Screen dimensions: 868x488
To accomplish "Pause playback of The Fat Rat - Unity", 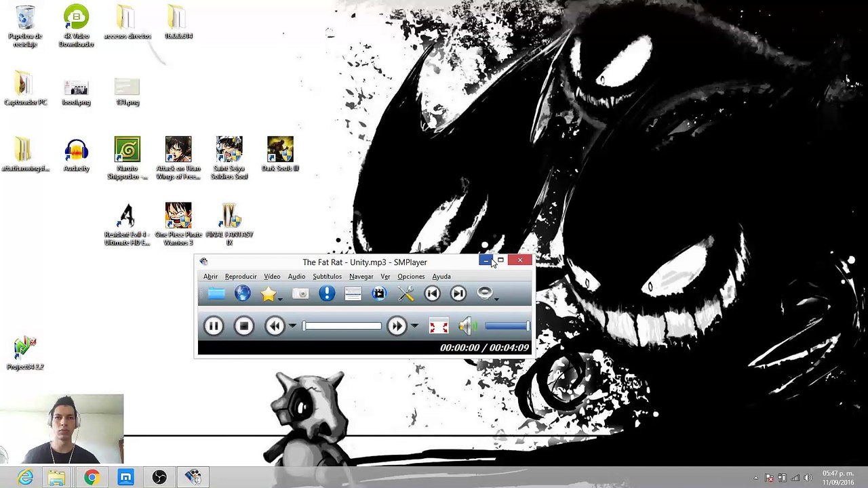I will tap(214, 327).
